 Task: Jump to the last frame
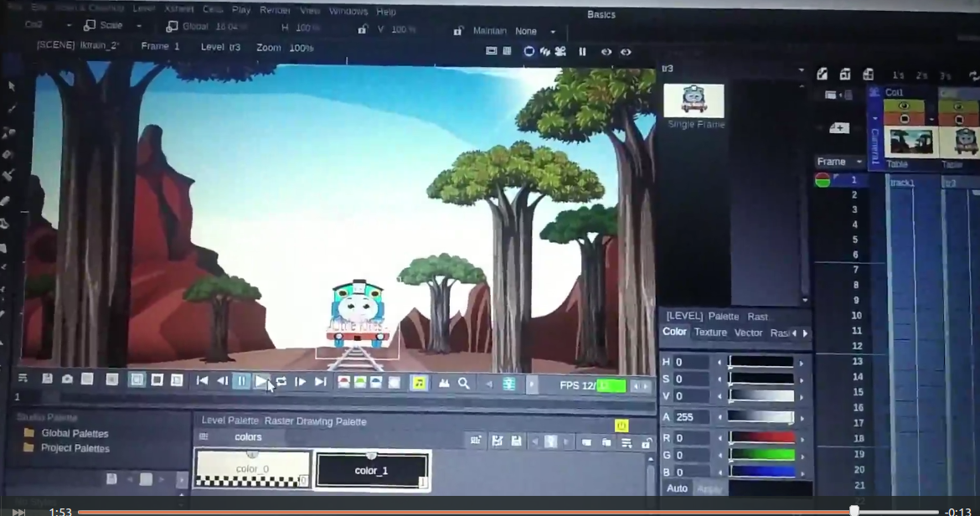[320, 382]
